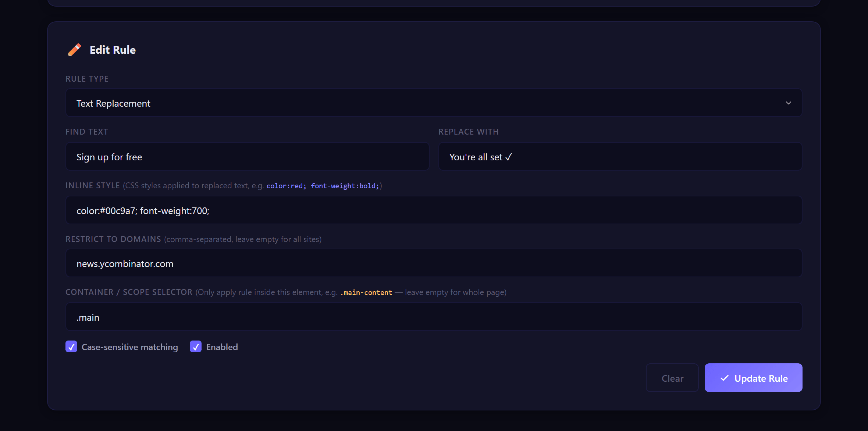Open the Rule Type dropdown
Viewport: 868px width, 431px height.
(x=434, y=103)
